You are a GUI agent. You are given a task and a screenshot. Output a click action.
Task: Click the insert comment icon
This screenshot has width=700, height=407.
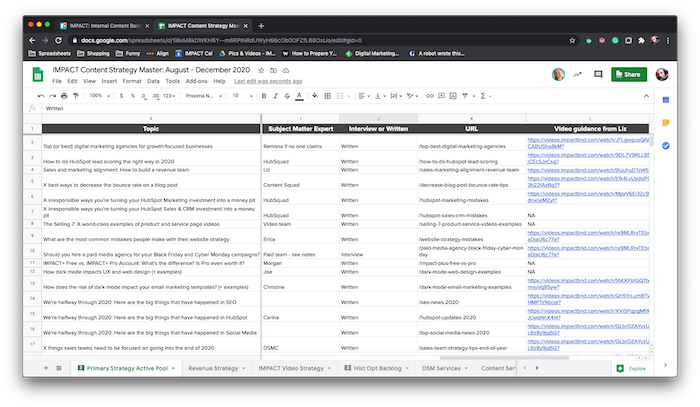click(442, 96)
